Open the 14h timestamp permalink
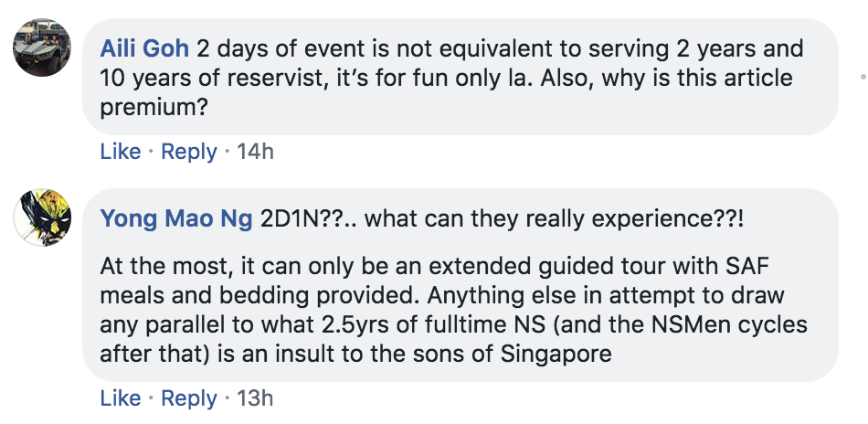868x424 pixels. coord(255,151)
